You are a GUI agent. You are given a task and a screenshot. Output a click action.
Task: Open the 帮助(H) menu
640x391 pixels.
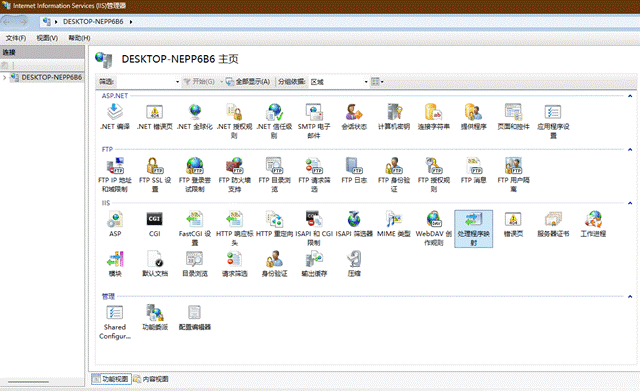click(79, 38)
